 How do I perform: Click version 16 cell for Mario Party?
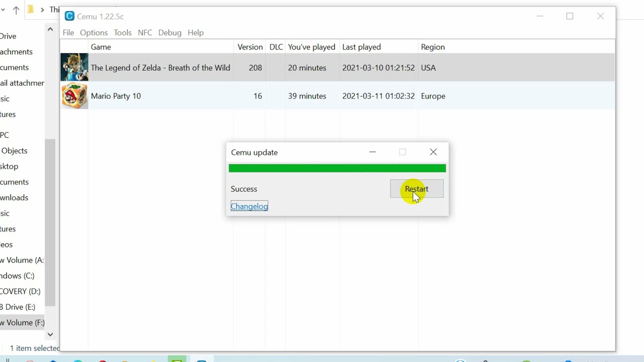tap(258, 96)
